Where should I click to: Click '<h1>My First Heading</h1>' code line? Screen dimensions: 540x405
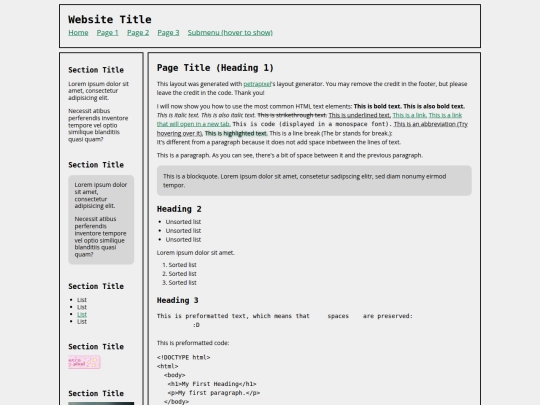[x=212, y=384]
